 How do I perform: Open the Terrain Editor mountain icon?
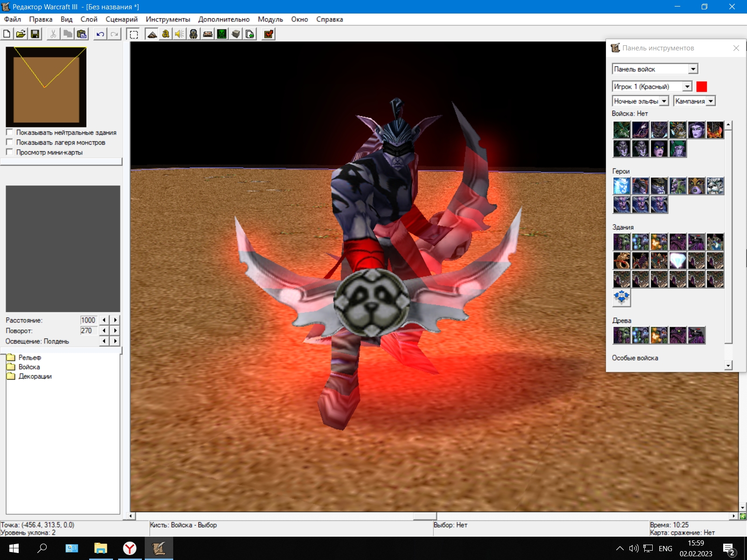[x=152, y=34]
